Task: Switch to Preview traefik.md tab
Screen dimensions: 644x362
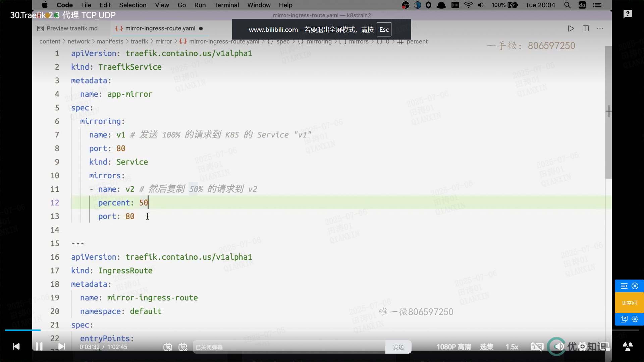Action: (72, 28)
